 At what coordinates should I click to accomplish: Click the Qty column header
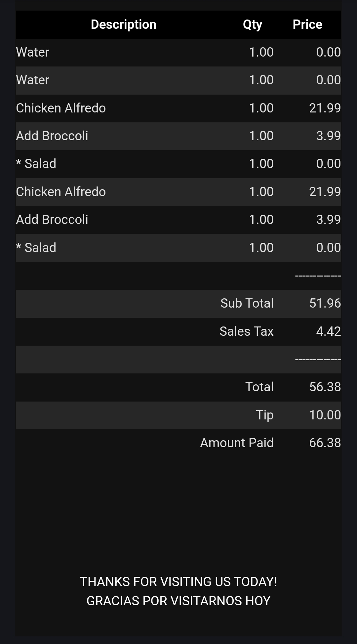253,24
